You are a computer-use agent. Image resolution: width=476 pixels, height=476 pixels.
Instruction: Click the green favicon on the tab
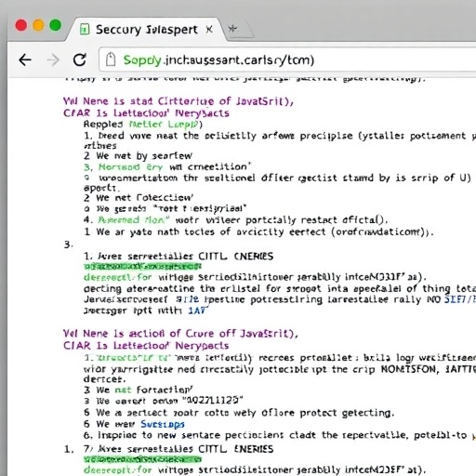coord(85,30)
